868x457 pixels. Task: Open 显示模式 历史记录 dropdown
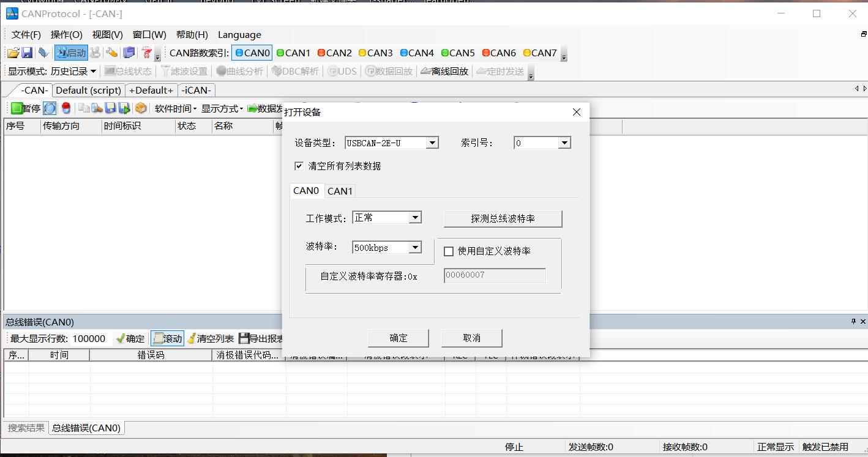pos(73,72)
